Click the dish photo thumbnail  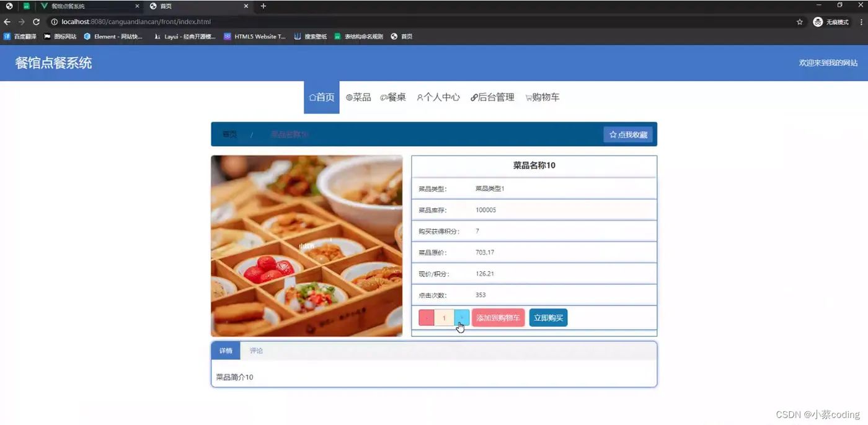pos(307,246)
